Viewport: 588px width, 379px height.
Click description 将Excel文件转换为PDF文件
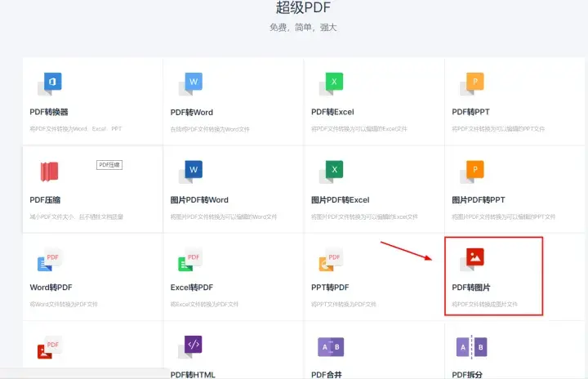coord(204,304)
